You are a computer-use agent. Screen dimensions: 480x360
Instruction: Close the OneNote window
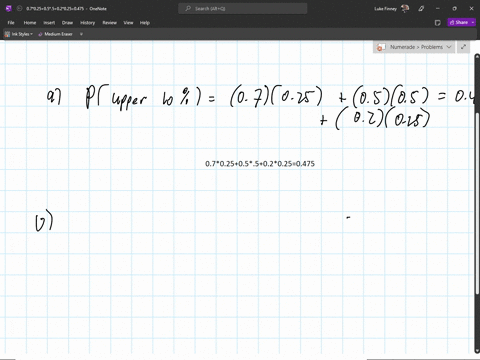471,9
